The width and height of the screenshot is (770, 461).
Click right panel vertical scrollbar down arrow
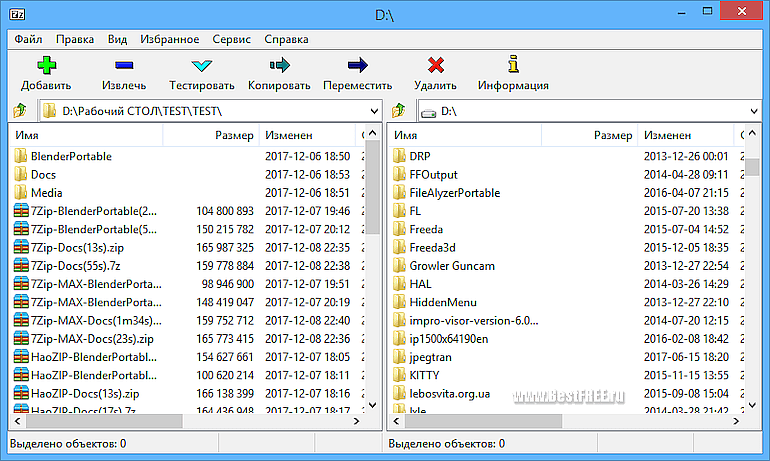coord(752,405)
